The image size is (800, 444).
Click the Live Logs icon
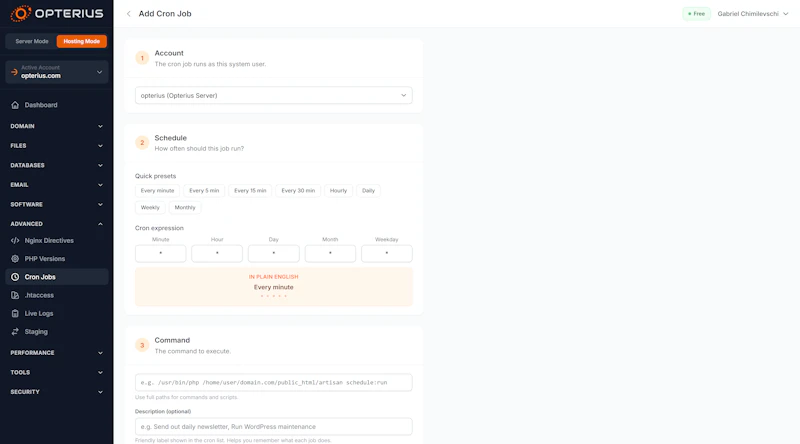point(15,313)
